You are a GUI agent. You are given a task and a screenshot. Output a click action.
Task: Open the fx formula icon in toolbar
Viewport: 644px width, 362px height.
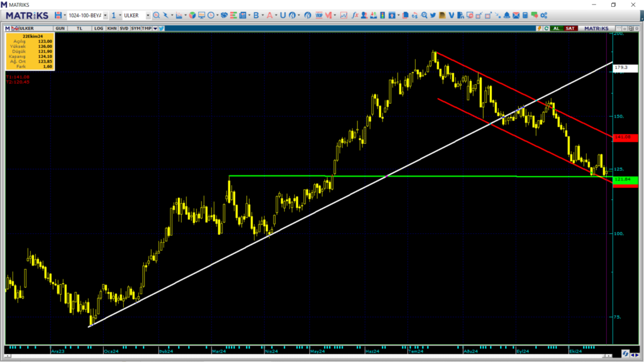point(355,15)
